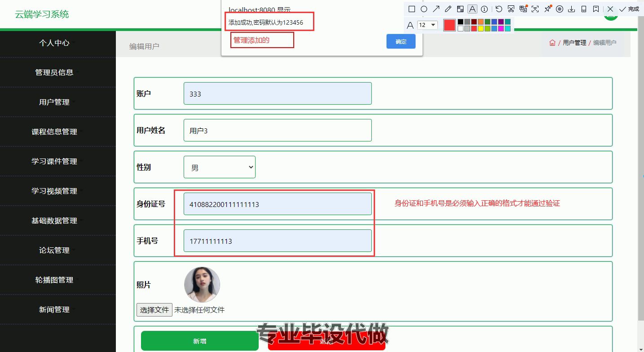Click the green 新增 button
The height and width of the screenshot is (352, 644).
click(x=200, y=341)
